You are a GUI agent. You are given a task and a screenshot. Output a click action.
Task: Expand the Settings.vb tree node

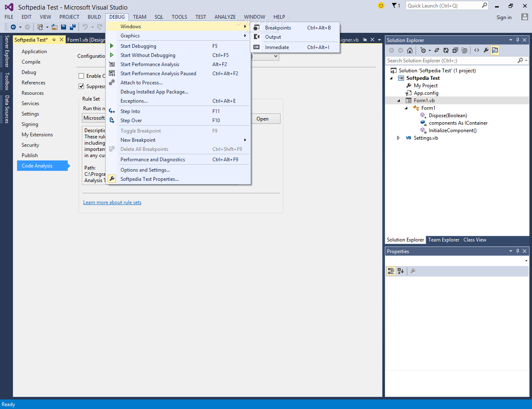(399, 138)
